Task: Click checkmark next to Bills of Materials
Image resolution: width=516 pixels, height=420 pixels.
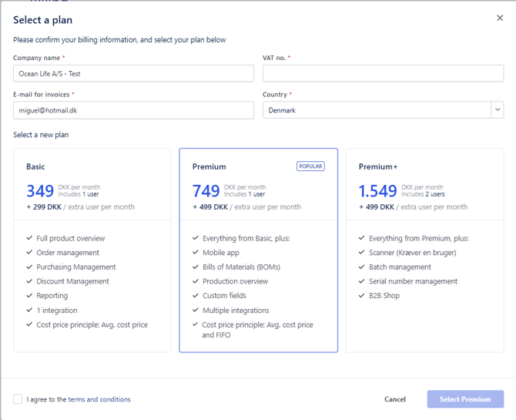Action: click(196, 267)
